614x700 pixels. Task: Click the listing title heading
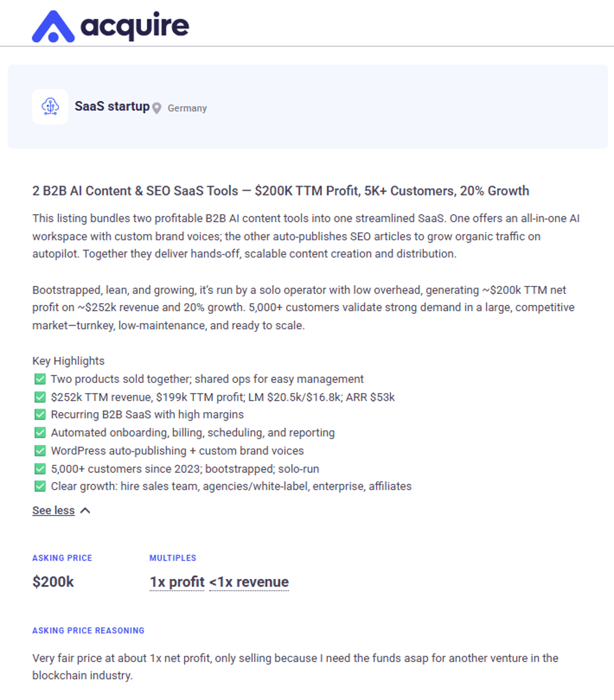pyautogui.click(x=280, y=191)
